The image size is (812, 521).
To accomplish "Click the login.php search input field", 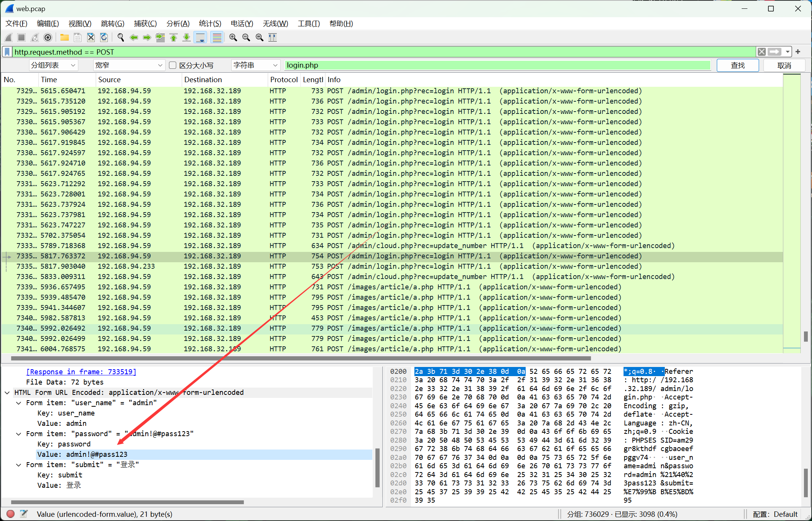I will [x=497, y=65].
